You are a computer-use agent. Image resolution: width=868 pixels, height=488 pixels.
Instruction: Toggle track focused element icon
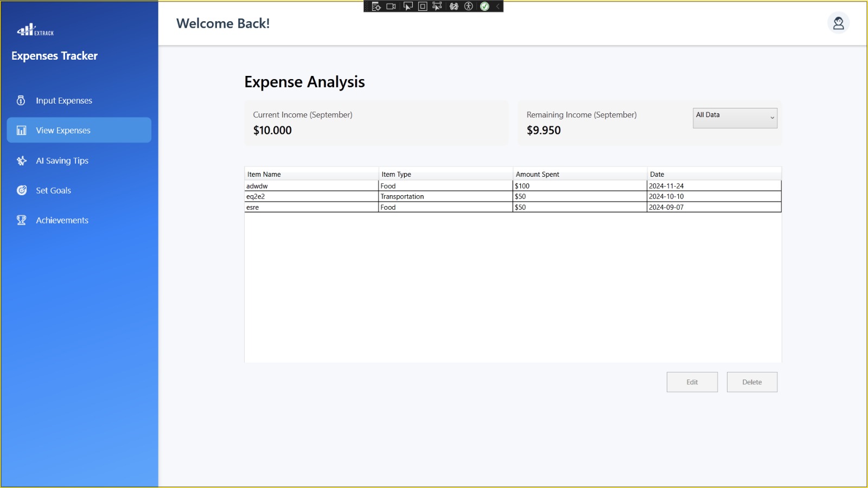(437, 7)
